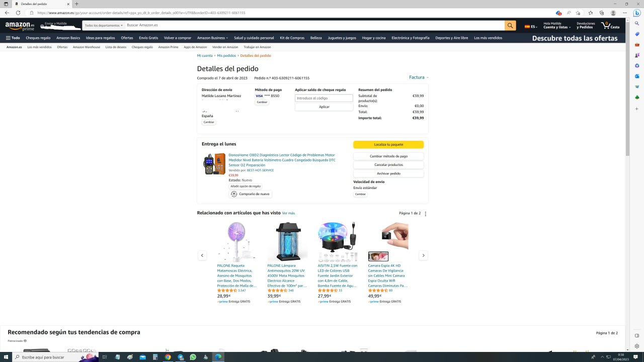Open Ofertas in the main nav bar
Viewport: 644px width, 362px height.
pos(127,38)
